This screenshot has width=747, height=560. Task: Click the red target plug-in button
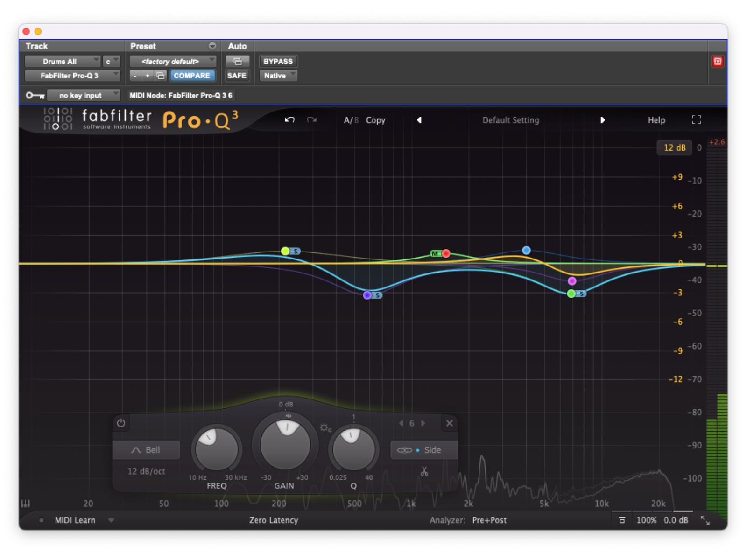[718, 61]
